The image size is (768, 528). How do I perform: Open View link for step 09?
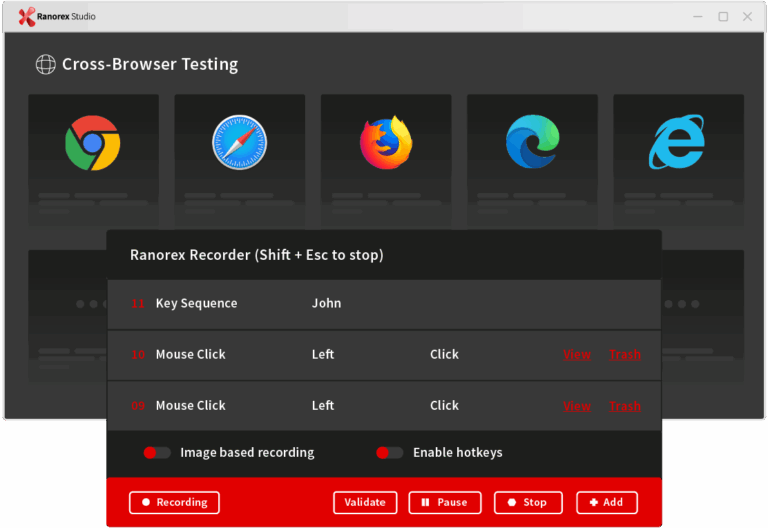(577, 406)
